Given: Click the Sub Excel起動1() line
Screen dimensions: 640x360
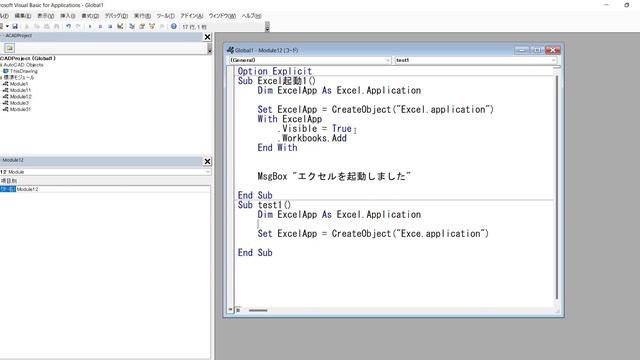Looking at the screenshot, I should tap(277, 81).
